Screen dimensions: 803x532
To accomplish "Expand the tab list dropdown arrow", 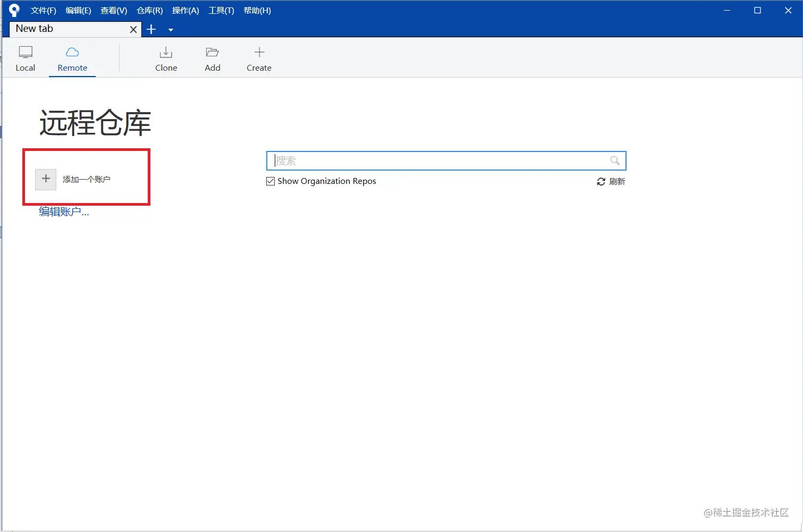I will [171, 30].
